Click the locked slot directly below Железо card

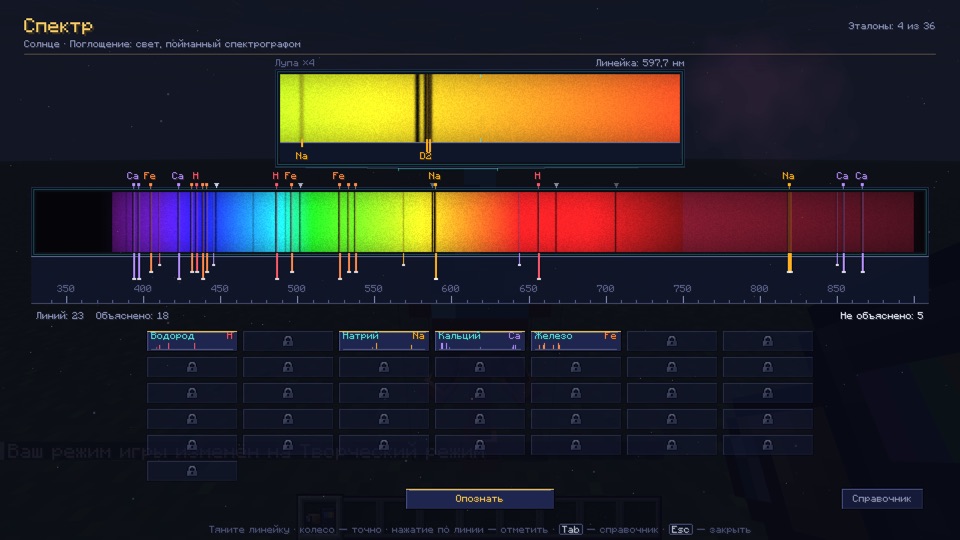pos(576,367)
